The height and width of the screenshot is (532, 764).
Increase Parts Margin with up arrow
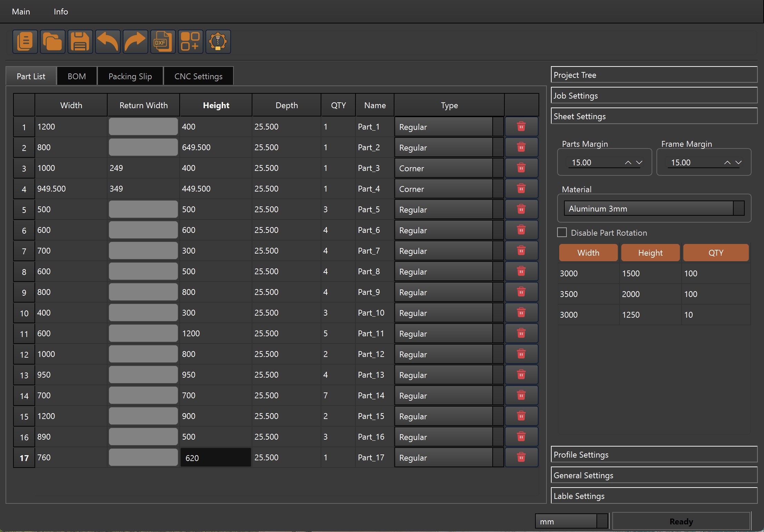pos(628,162)
